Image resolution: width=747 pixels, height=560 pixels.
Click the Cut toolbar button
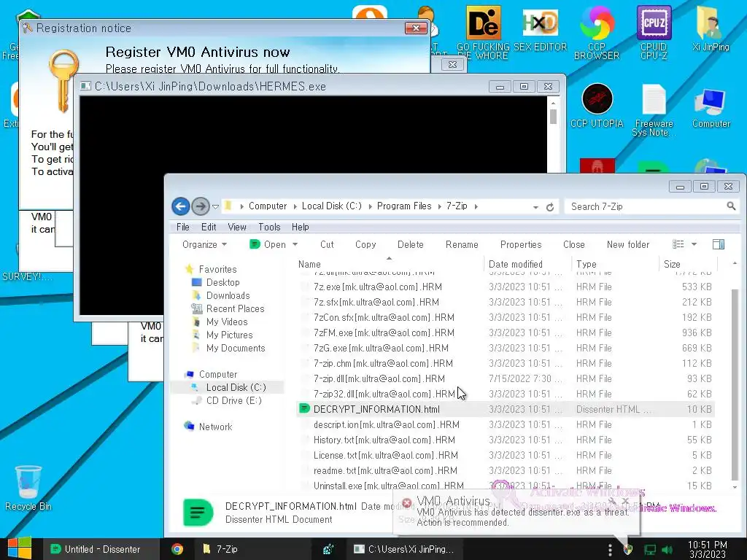(x=327, y=244)
